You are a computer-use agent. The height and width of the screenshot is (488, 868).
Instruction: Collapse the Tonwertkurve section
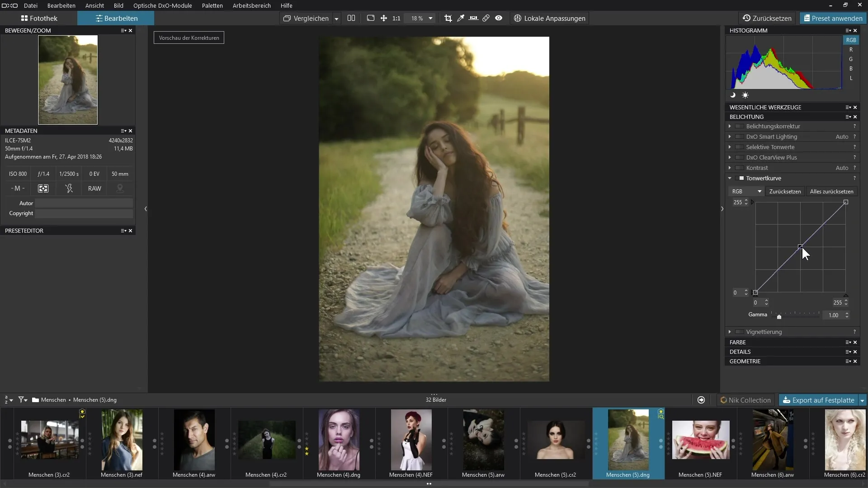pyautogui.click(x=730, y=178)
